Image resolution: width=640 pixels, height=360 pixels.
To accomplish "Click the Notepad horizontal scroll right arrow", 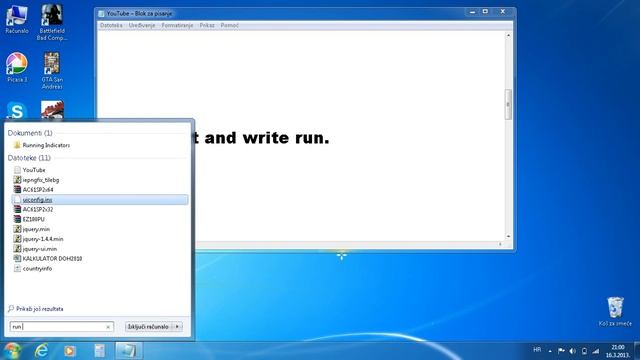I will [x=500, y=244].
